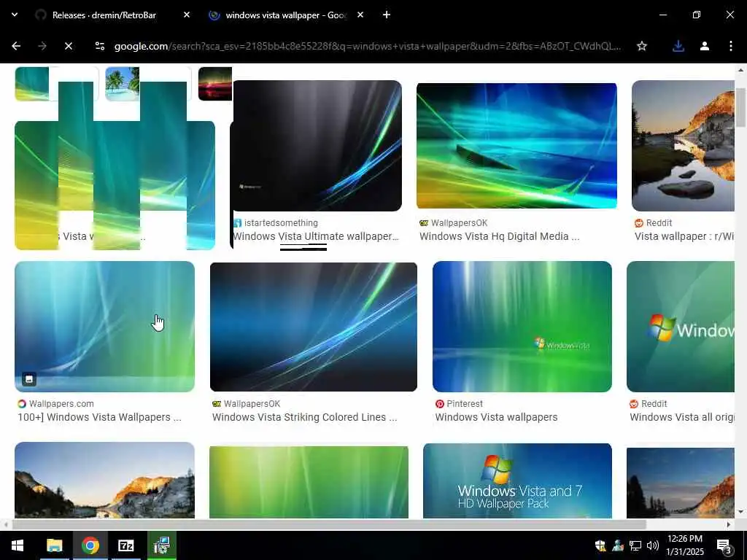This screenshot has width=747, height=560.
Task: Click the Pinterest Windows Vista wallpapers link
Action: pos(496,417)
